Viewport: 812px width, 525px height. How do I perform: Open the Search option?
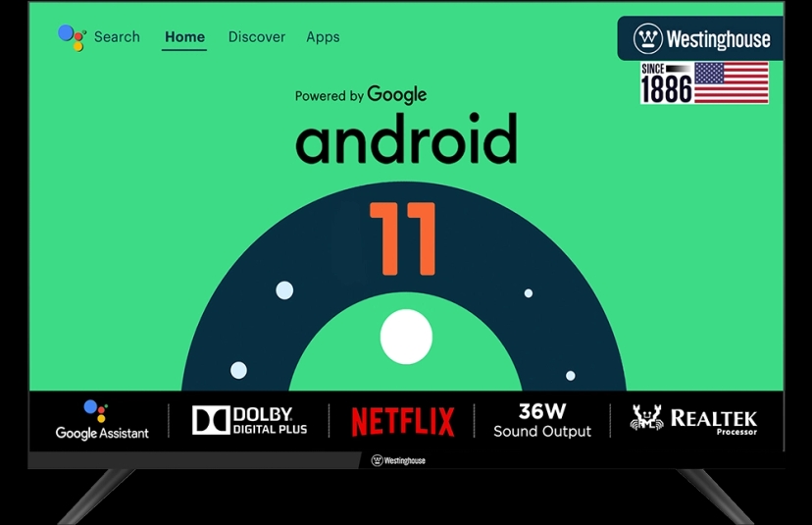coord(117,37)
